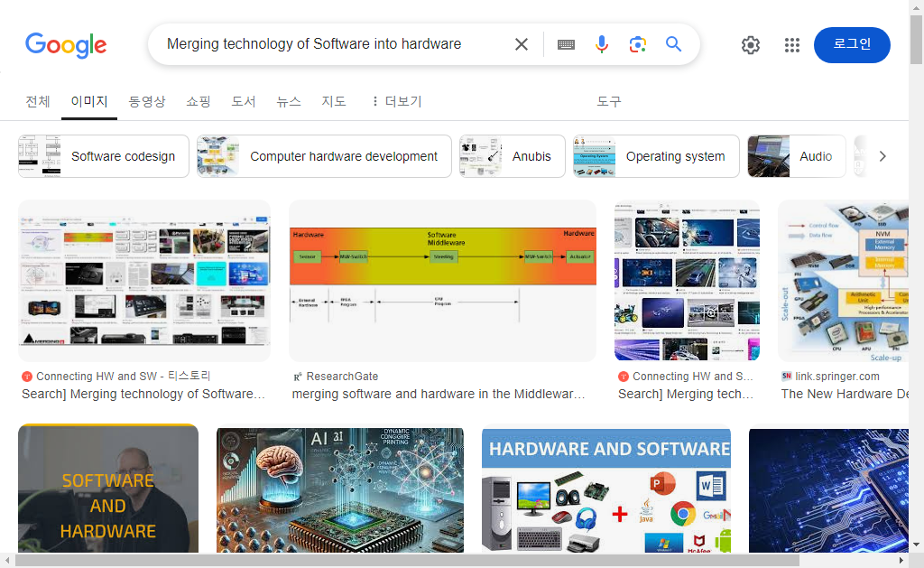Open 'The New Hardware De…' result title

[845, 394]
